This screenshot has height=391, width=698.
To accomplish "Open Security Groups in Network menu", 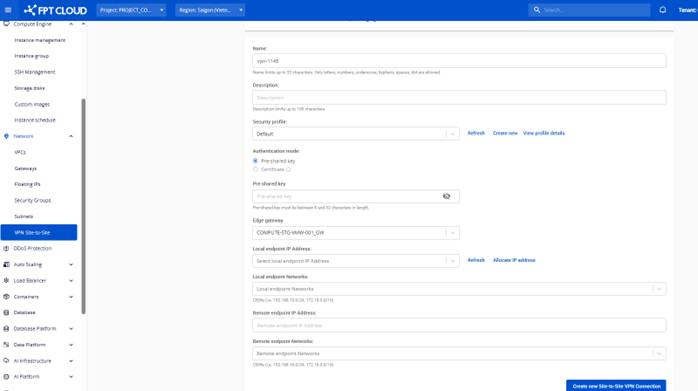I will [32, 200].
